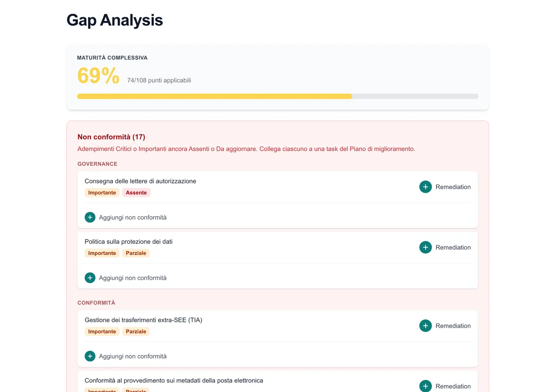Click Parziale badge under Politica sulla protezione dei dati
The width and height of the screenshot is (560, 392).
coord(136,253)
